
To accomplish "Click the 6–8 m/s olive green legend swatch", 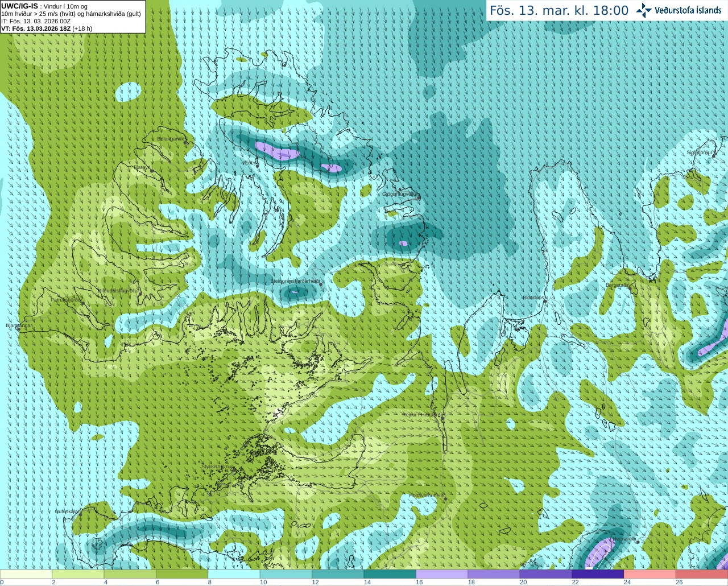I will [x=182, y=574].
